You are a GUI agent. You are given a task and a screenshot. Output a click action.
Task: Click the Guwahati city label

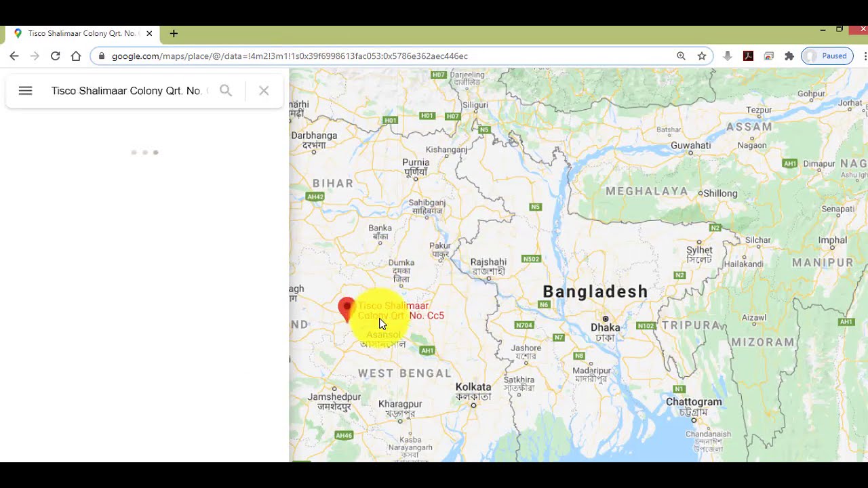[x=690, y=145]
